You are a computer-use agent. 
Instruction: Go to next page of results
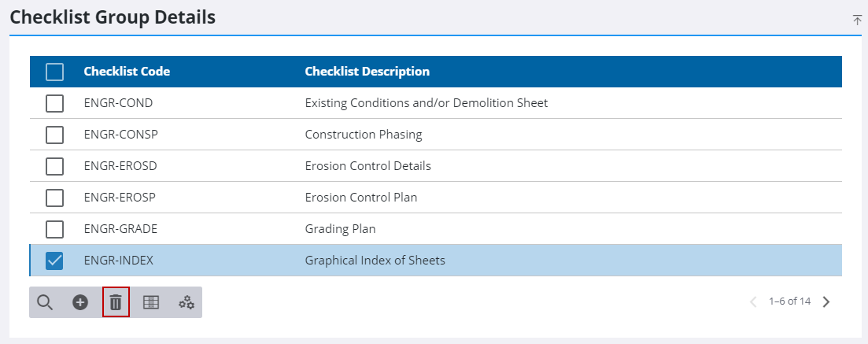pos(826,301)
